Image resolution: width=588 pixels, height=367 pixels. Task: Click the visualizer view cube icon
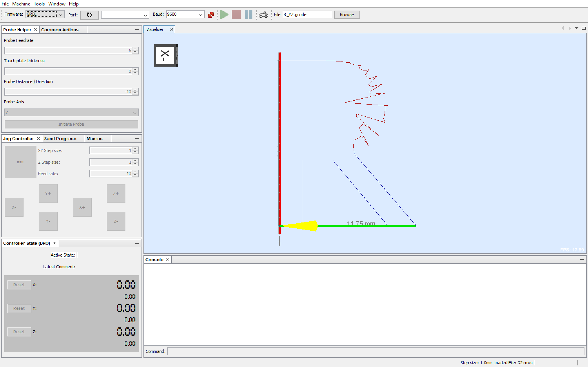point(166,55)
